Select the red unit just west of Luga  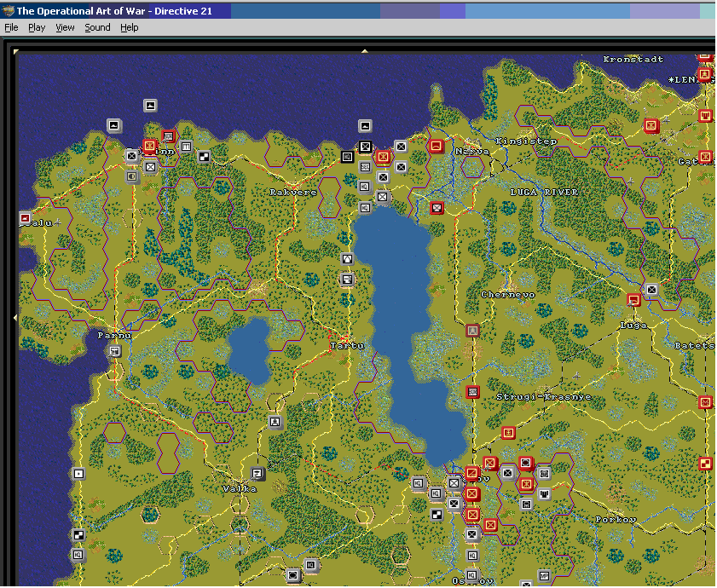pyautogui.click(x=633, y=300)
